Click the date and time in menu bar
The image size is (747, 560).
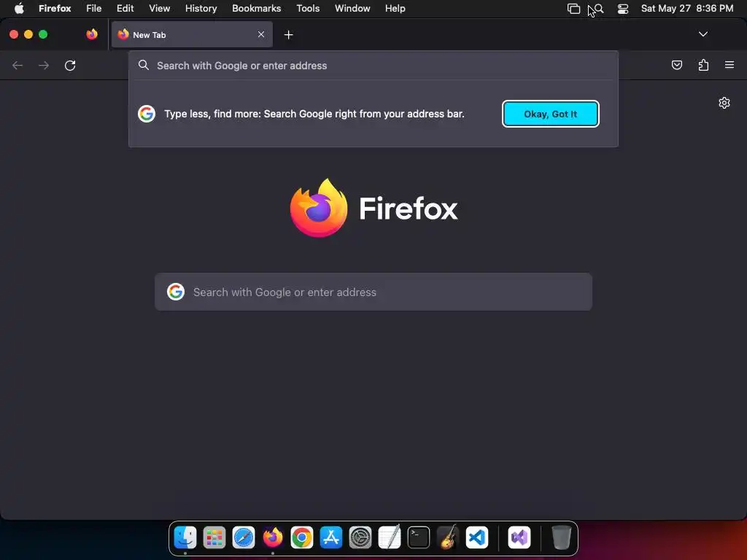[x=687, y=9]
